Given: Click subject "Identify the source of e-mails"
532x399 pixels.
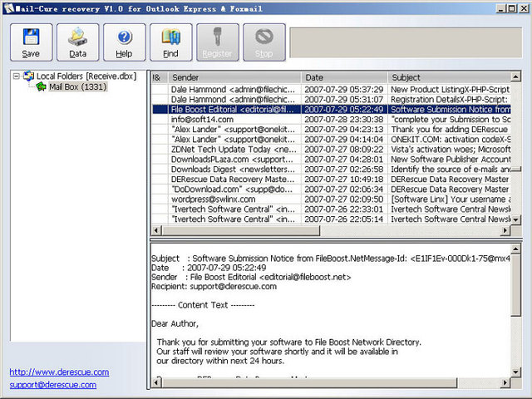Looking at the screenshot, I should (451, 170).
